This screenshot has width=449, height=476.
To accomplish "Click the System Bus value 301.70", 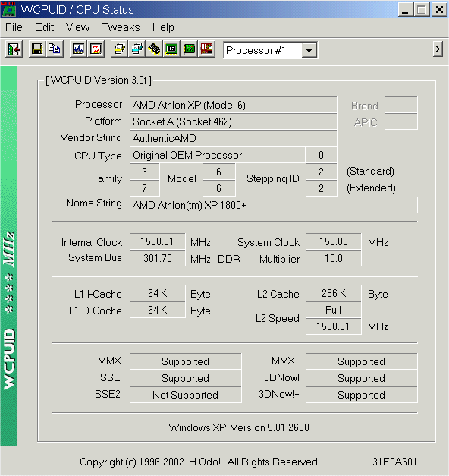I will pyautogui.click(x=158, y=258).
